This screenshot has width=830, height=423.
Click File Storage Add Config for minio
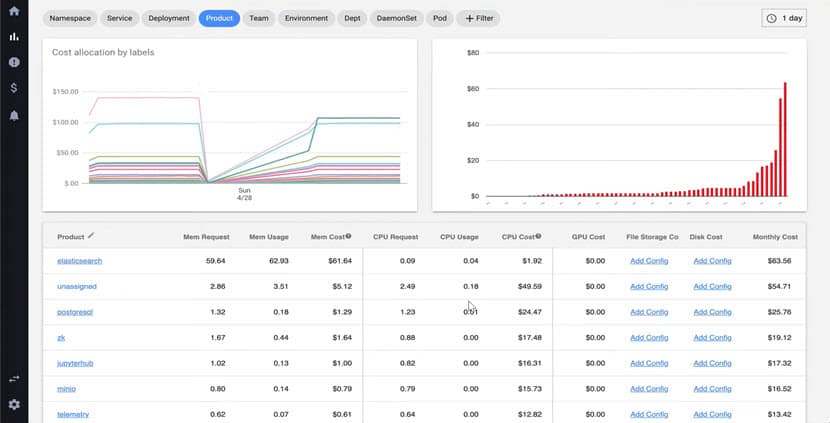(x=649, y=389)
